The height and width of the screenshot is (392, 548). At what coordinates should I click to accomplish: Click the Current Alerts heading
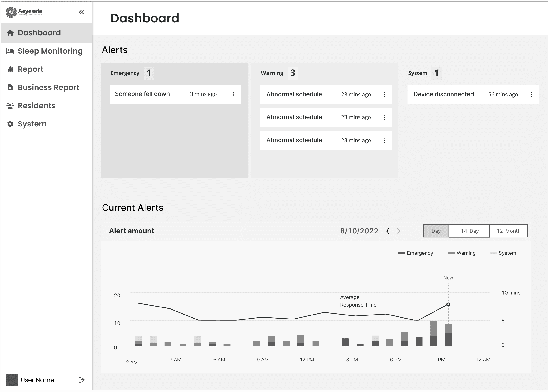133,208
